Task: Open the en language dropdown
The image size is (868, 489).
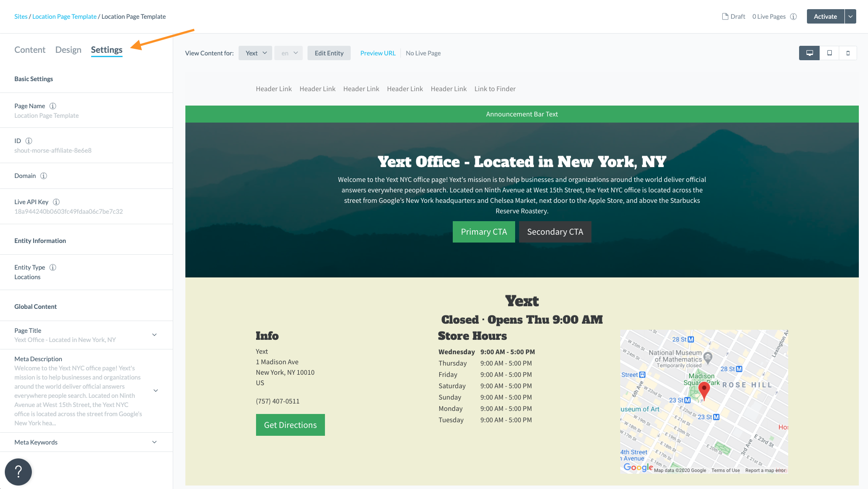Action: (289, 53)
